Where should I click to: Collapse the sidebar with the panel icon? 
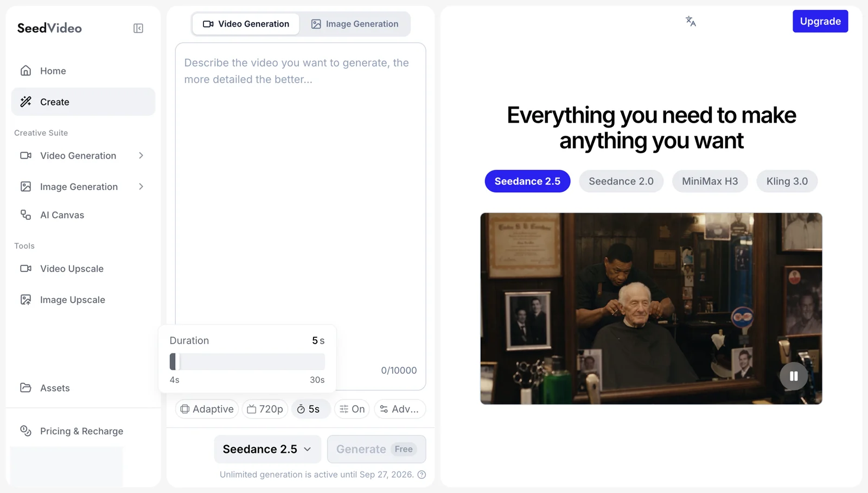tap(138, 28)
